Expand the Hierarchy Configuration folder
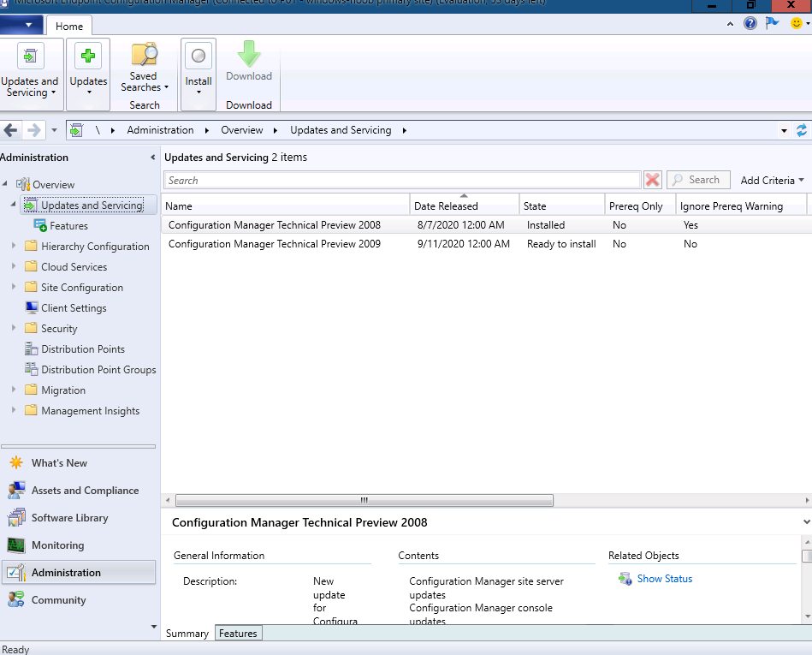Viewport: 812px width, 655px height. point(14,246)
